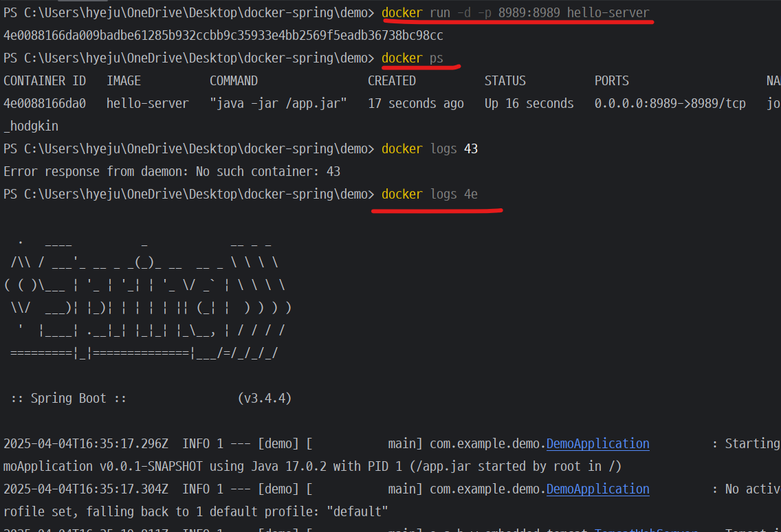Click the Spring Boot version (v3.4.4)
Viewport: 781px width, 532px height.
[x=265, y=398]
